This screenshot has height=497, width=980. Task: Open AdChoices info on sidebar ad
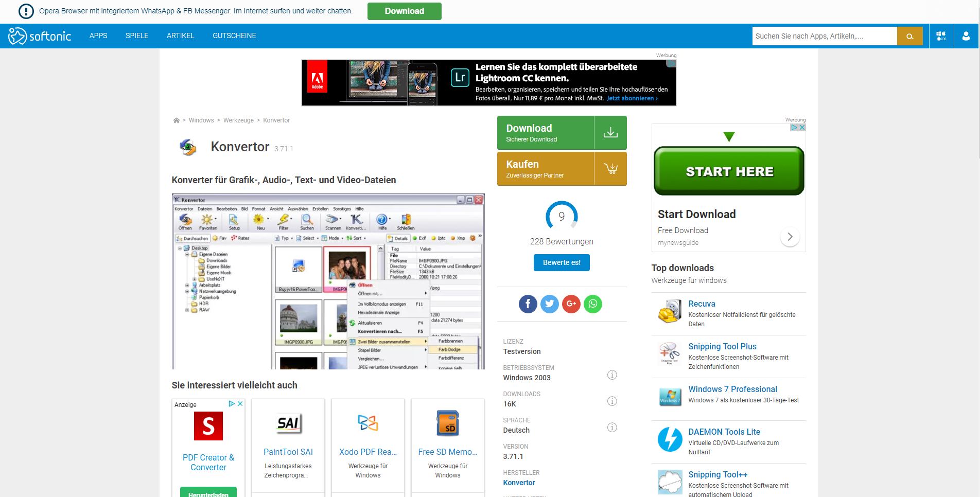coord(794,128)
